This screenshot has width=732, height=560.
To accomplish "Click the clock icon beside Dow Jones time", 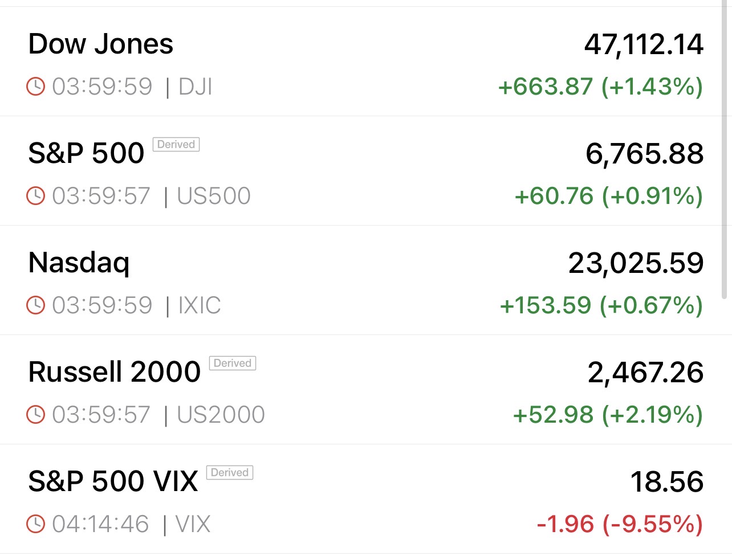I will tap(35, 87).
